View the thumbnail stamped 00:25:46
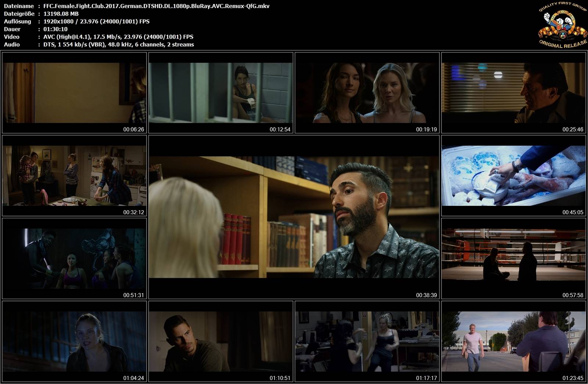The height and width of the screenshot is (384, 588). coord(514,93)
